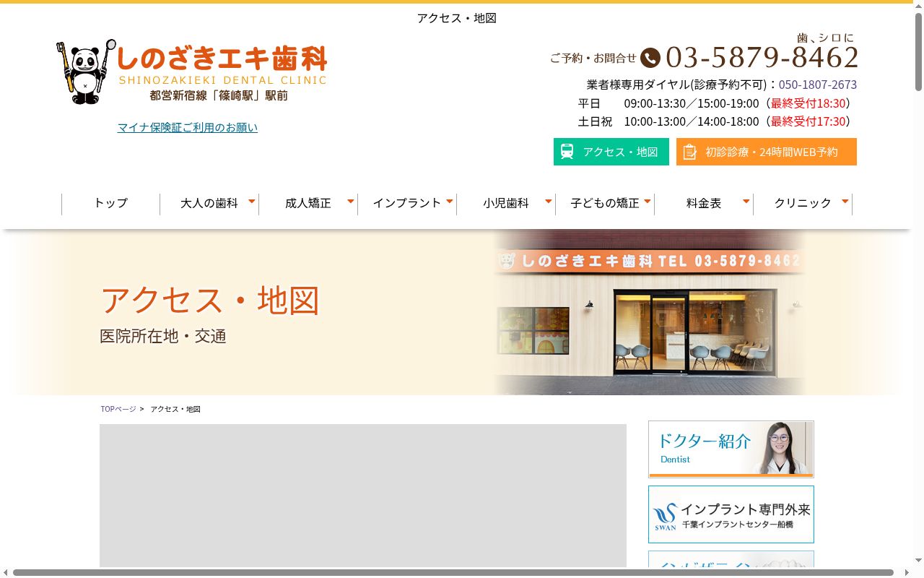Go to TOPページ breadcrumb link
Viewport: 924px width, 578px height.
pyautogui.click(x=118, y=409)
